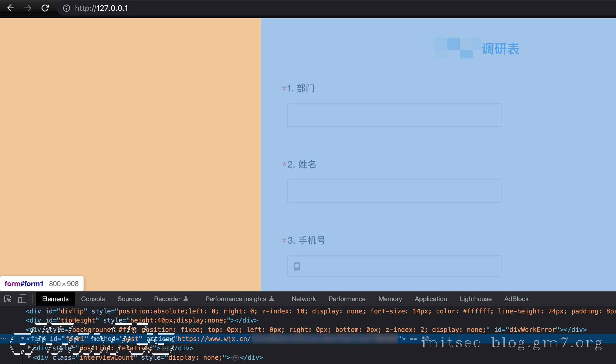Switch to the Console tab
Screen dimensions: 616x364
(93, 299)
